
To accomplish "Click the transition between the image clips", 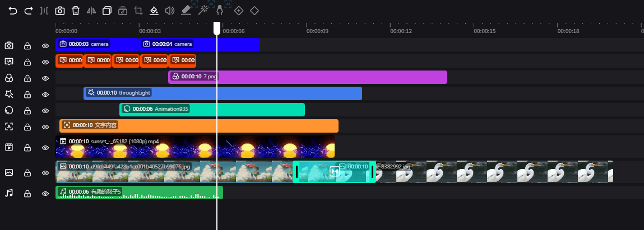I will pos(335,172).
